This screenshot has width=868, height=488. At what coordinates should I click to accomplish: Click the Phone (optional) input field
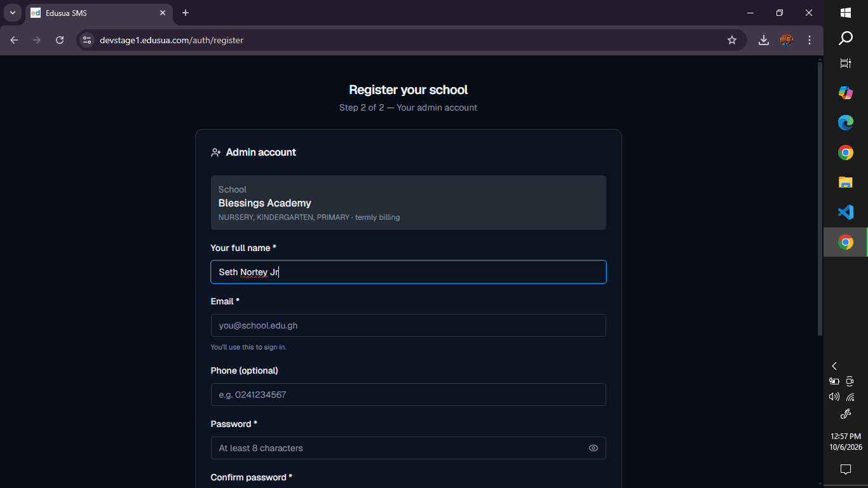coord(409,395)
